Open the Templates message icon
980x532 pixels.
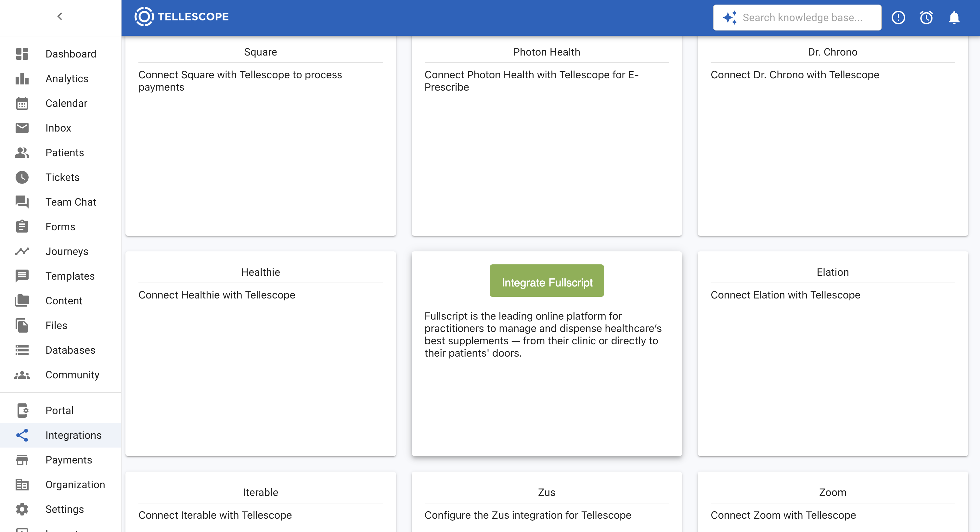(22, 276)
